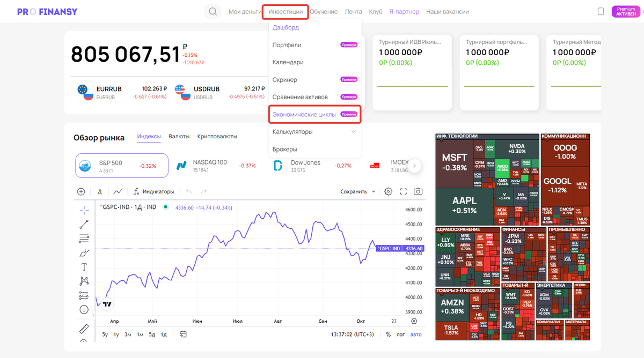644x358 pixels.
Task: Select the text annotation tool
Action: [x=84, y=267]
